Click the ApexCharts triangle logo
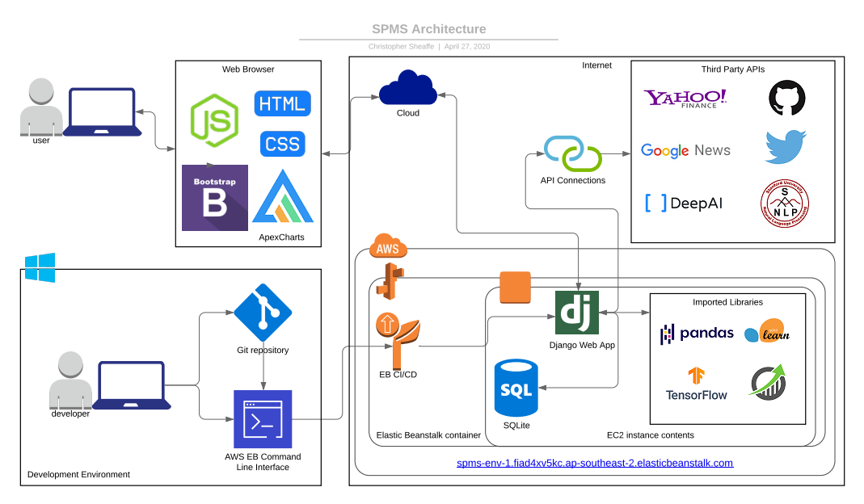This screenshot has width=864, height=504. 282,197
